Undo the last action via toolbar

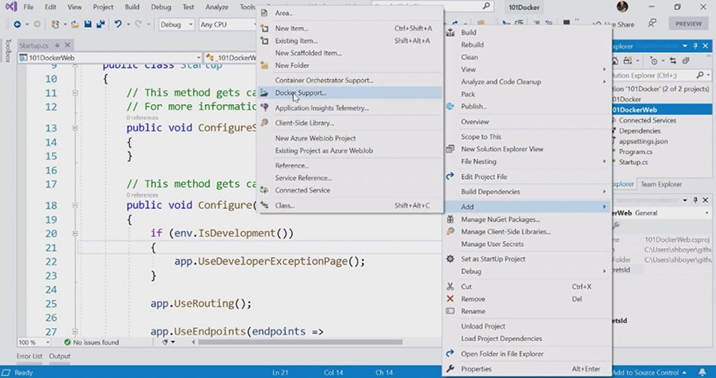coord(118,25)
